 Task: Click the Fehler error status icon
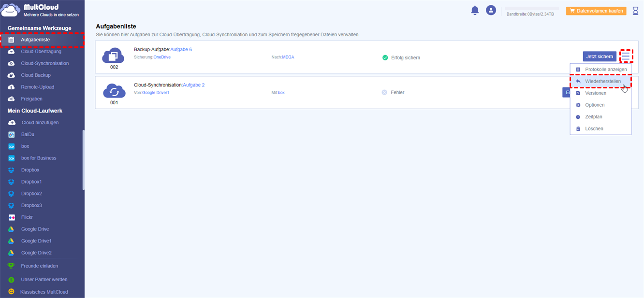coord(384,92)
